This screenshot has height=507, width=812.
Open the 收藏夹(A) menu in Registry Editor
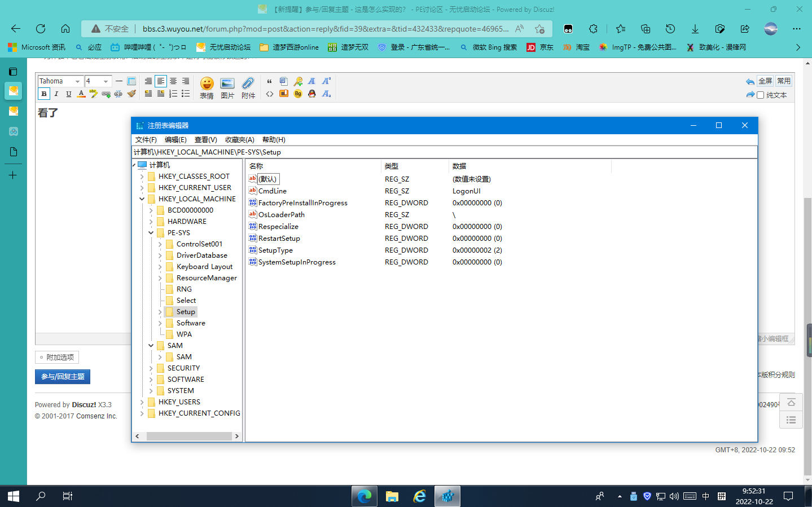(239, 140)
